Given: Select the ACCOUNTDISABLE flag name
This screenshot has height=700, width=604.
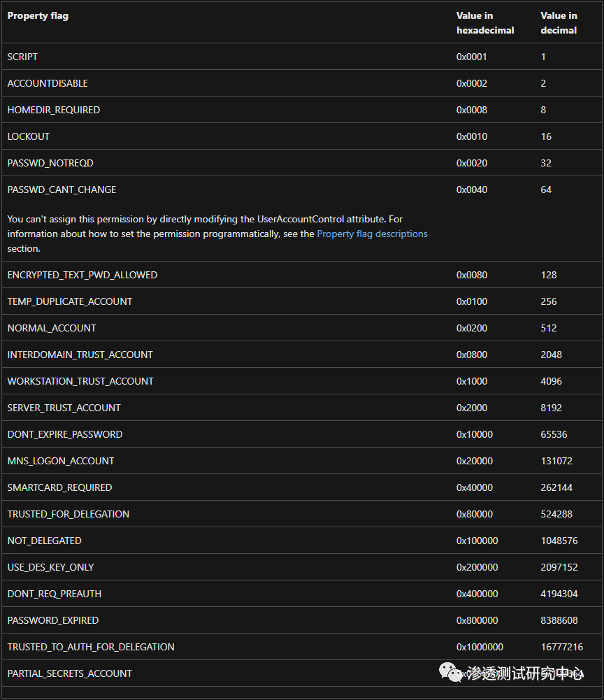Looking at the screenshot, I should tap(48, 83).
